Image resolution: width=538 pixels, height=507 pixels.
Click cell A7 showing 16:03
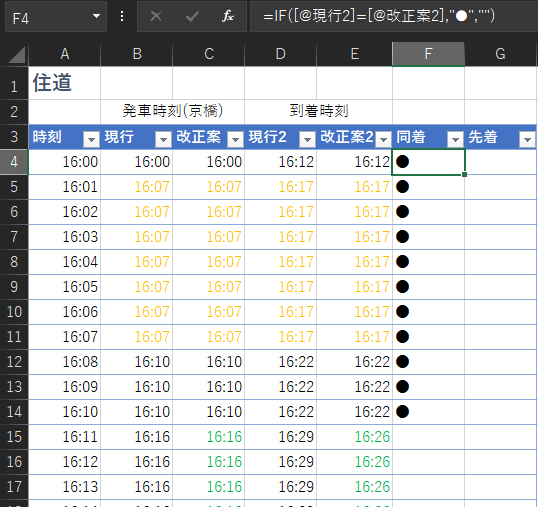65,237
